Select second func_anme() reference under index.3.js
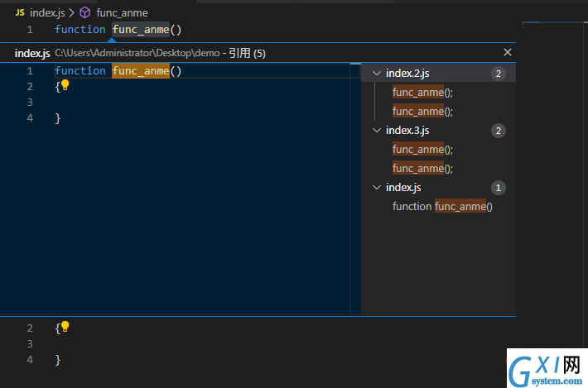The height and width of the screenshot is (388, 588). pyautogui.click(x=422, y=169)
